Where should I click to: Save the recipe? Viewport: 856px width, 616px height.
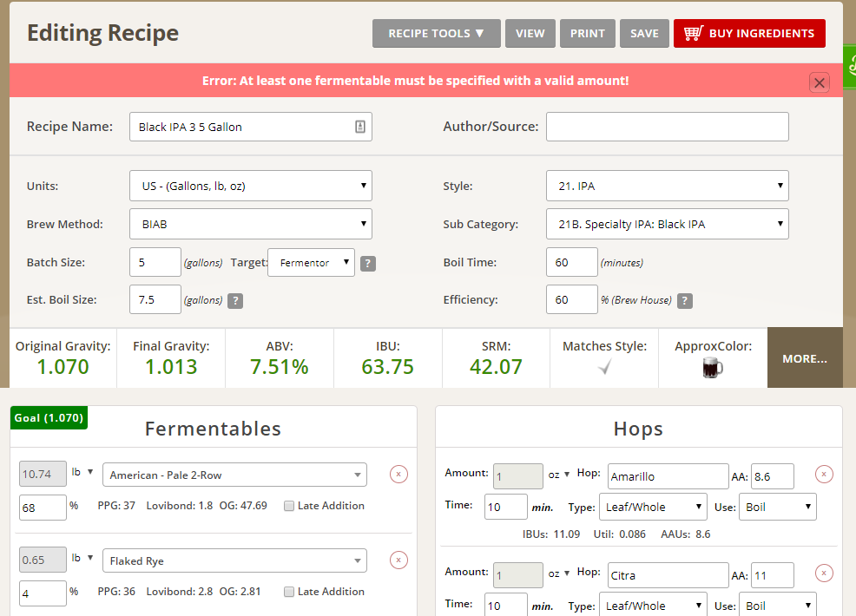[x=644, y=34]
